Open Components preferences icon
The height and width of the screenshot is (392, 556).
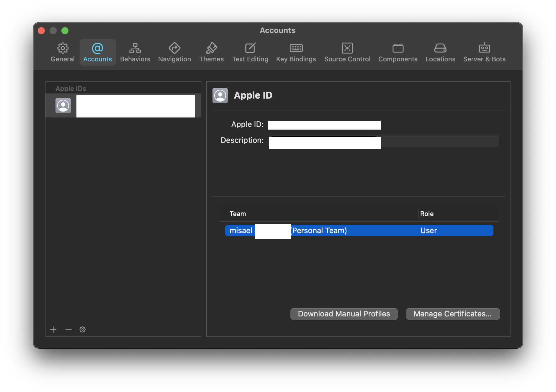coord(398,48)
